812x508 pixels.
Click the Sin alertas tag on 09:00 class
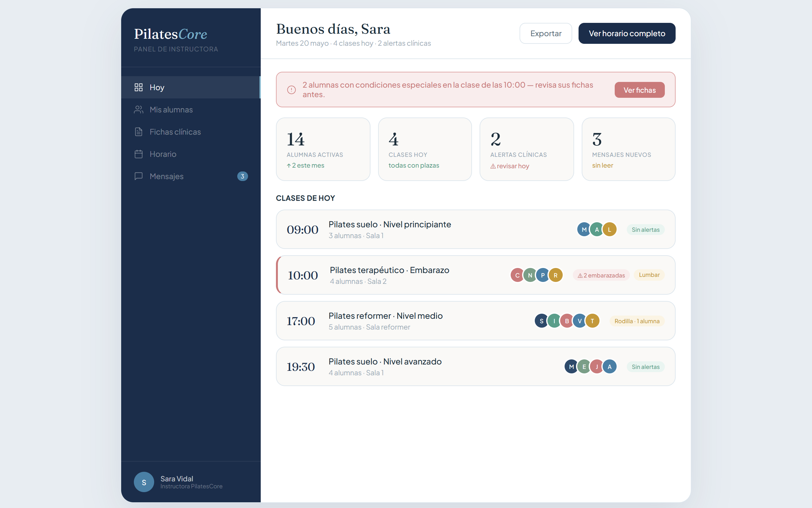[645, 230]
